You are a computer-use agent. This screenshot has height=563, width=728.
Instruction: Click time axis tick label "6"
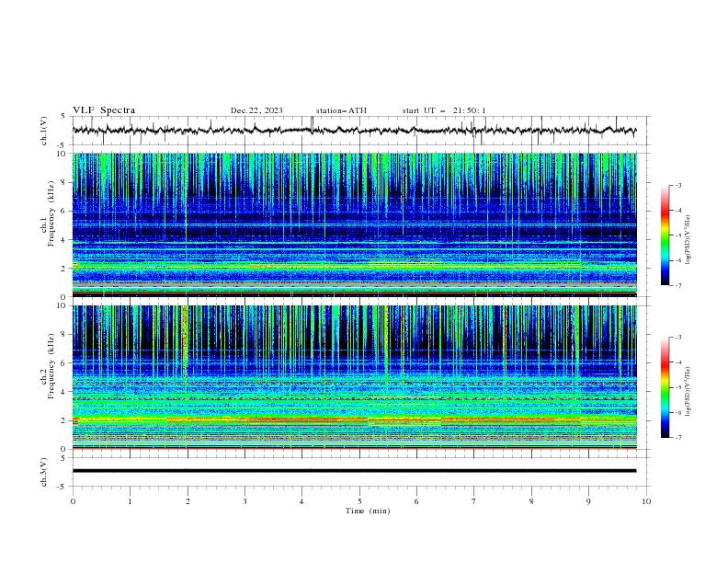[416, 501]
